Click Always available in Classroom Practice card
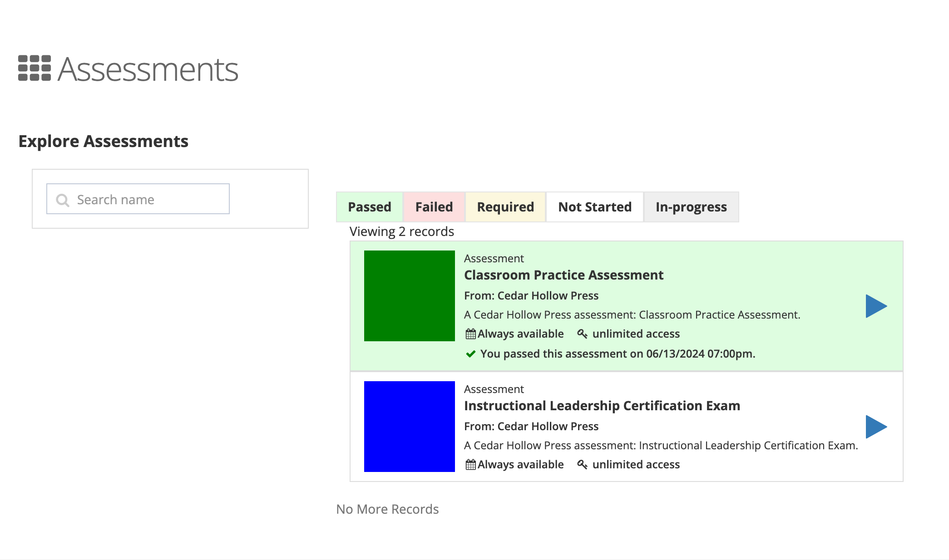This screenshot has height=560, width=949. [x=520, y=334]
